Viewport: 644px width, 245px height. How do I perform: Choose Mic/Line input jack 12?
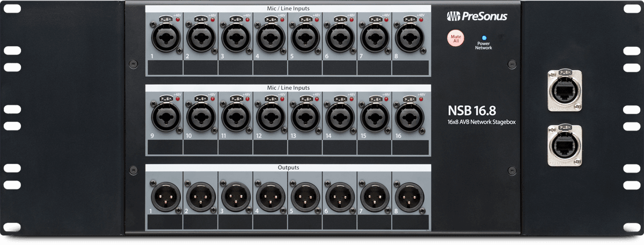pyautogui.click(x=269, y=118)
